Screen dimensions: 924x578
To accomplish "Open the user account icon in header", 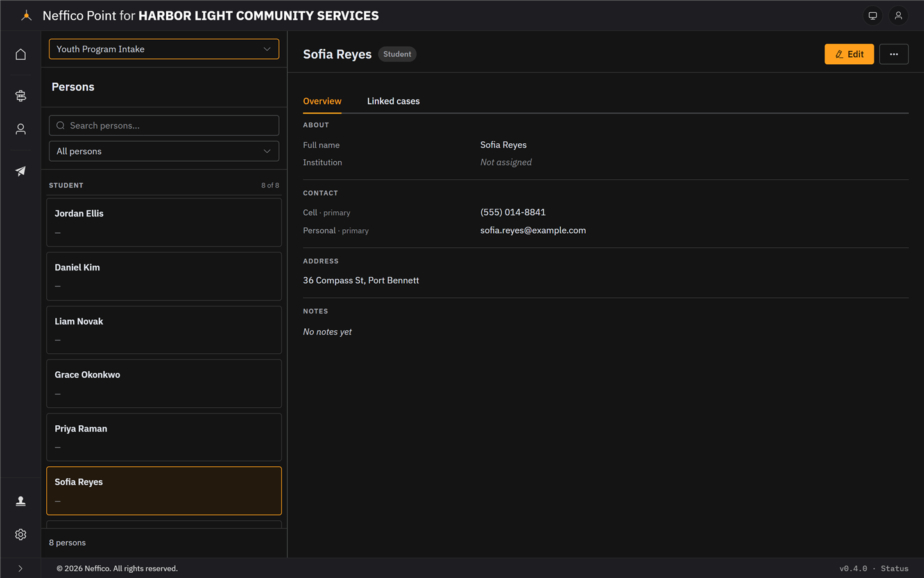I will click(x=898, y=15).
